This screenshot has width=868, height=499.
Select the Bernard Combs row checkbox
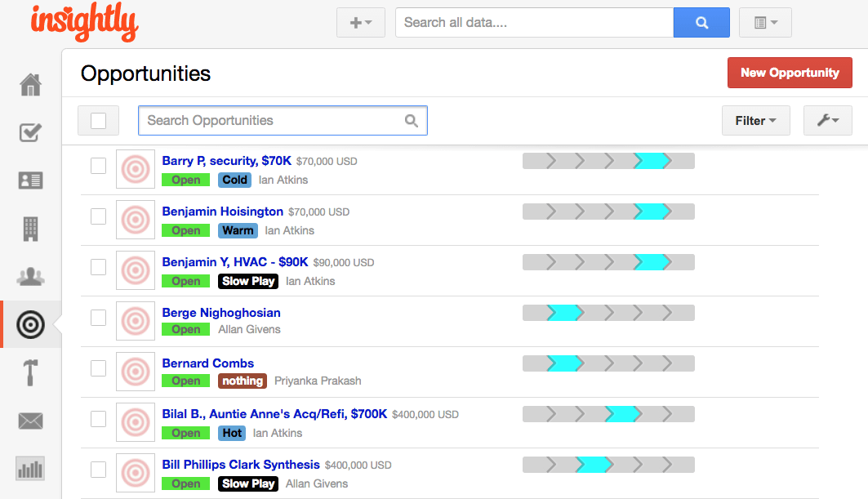[98, 368]
